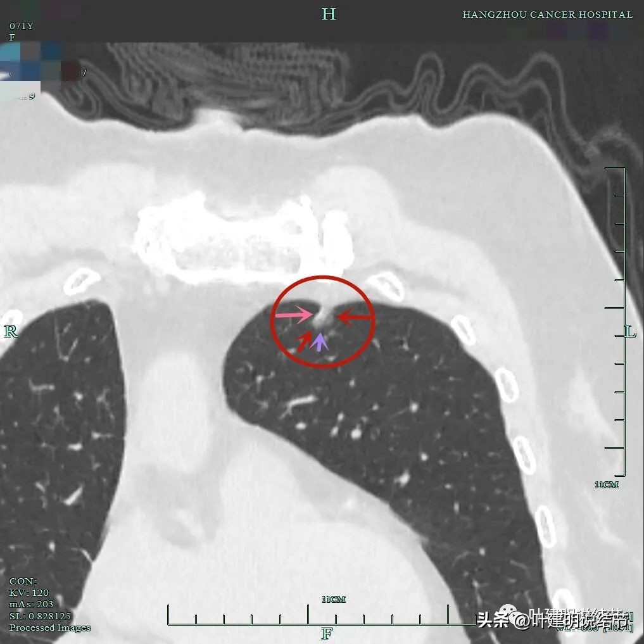This screenshot has height=644, width=644.
Task: Click the 071Y patient age label
Action: [x=21, y=27]
